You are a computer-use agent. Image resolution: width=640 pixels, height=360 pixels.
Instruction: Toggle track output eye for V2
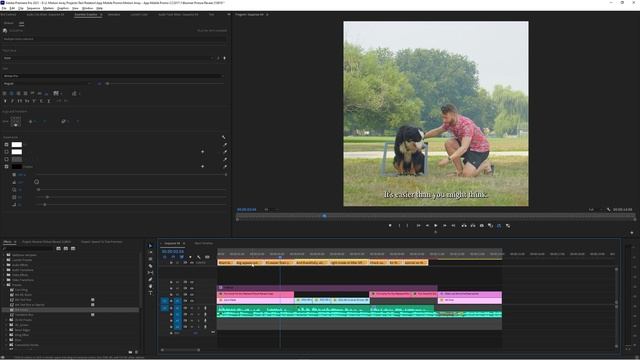191,294
